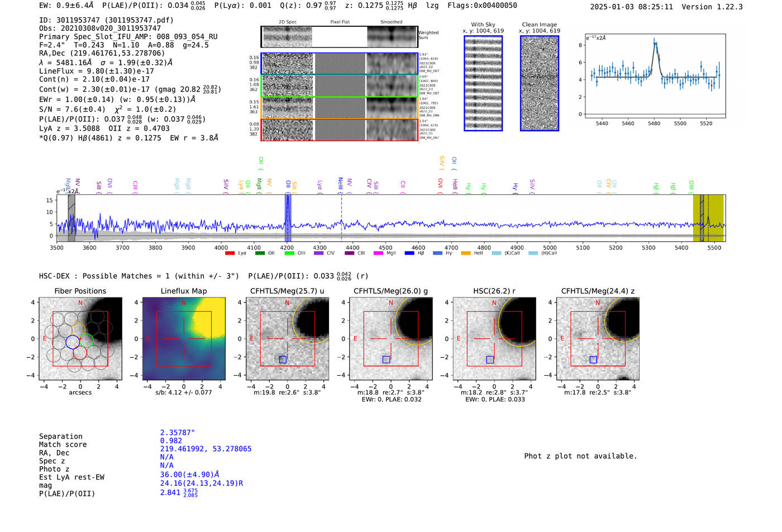Click the blue-highlighted line at 4200 in spectrum
782x532 pixels.
click(x=288, y=218)
